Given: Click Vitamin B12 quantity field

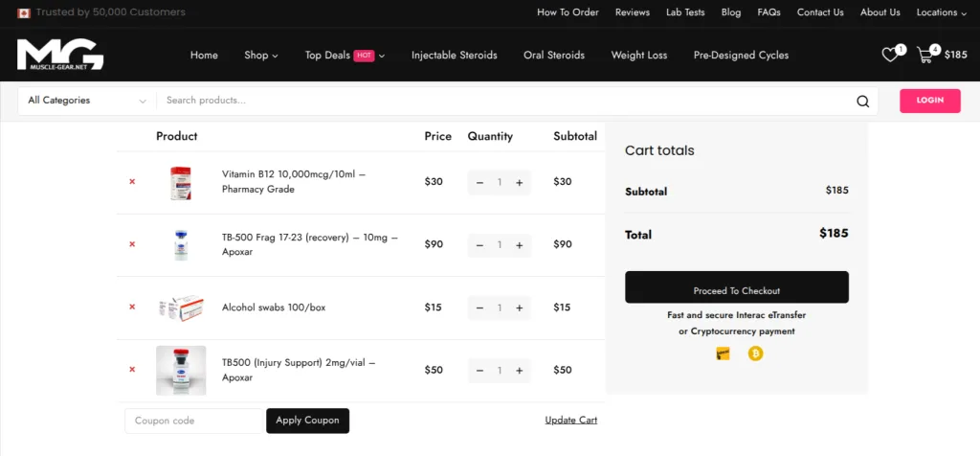Looking at the screenshot, I should [500, 183].
